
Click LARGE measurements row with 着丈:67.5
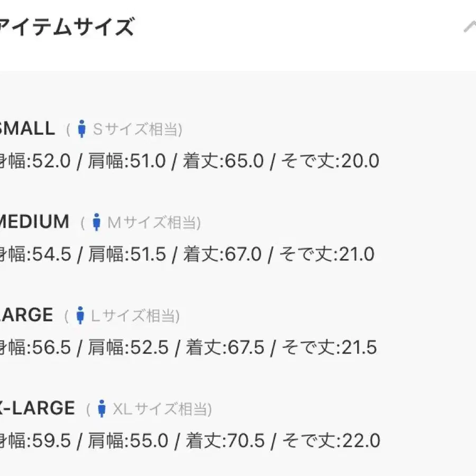188,347
